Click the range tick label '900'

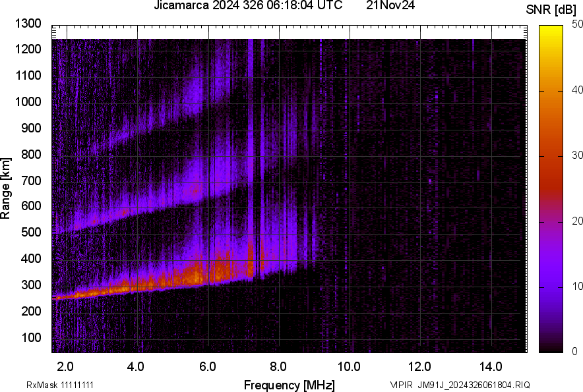point(31,128)
